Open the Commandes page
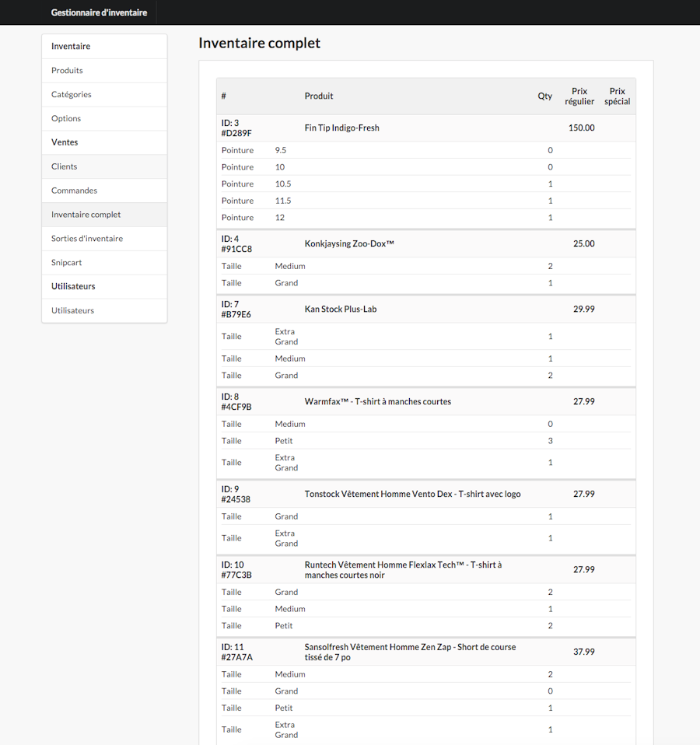 click(x=104, y=191)
